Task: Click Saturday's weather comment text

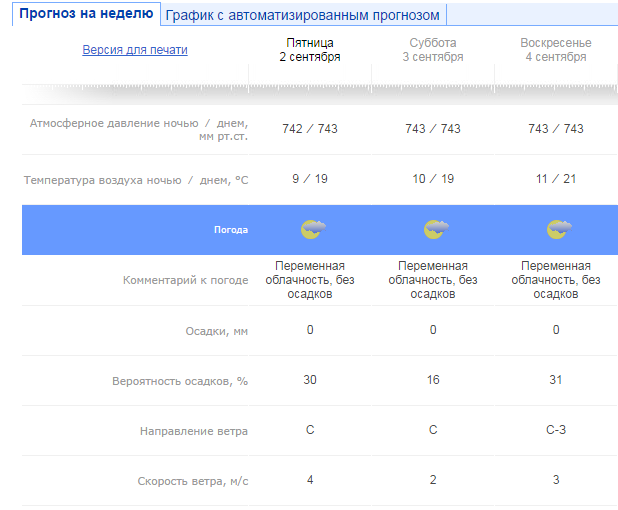Action: (x=433, y=280)
